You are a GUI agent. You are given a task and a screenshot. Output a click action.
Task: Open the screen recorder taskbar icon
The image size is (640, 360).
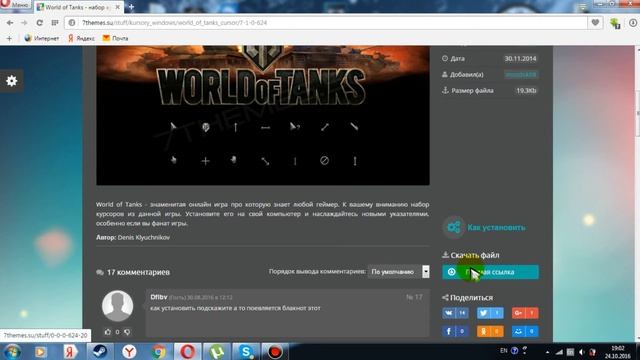(x=275, y=351)
